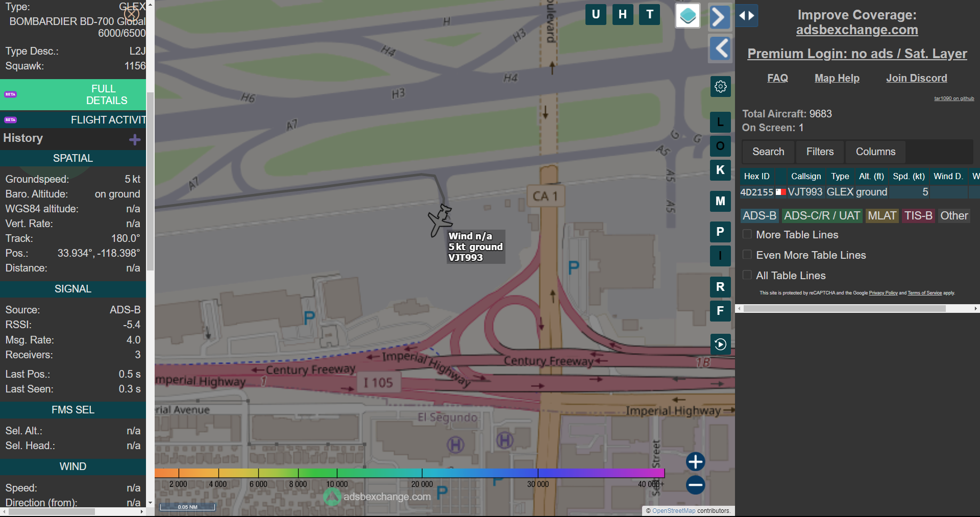Click the M map button
This screenshot has width=980, height=517.
click(x=720, y=201)
